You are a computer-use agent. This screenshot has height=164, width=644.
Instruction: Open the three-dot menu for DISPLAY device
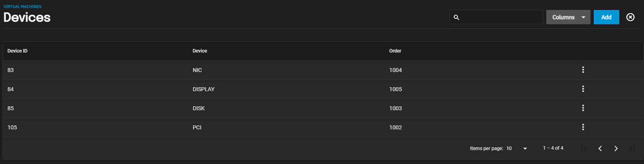(x=583, y=89)
